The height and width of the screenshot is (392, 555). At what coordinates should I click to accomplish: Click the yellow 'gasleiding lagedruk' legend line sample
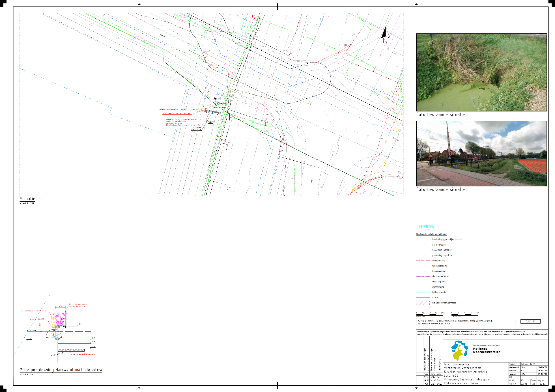tap(423, 250)
